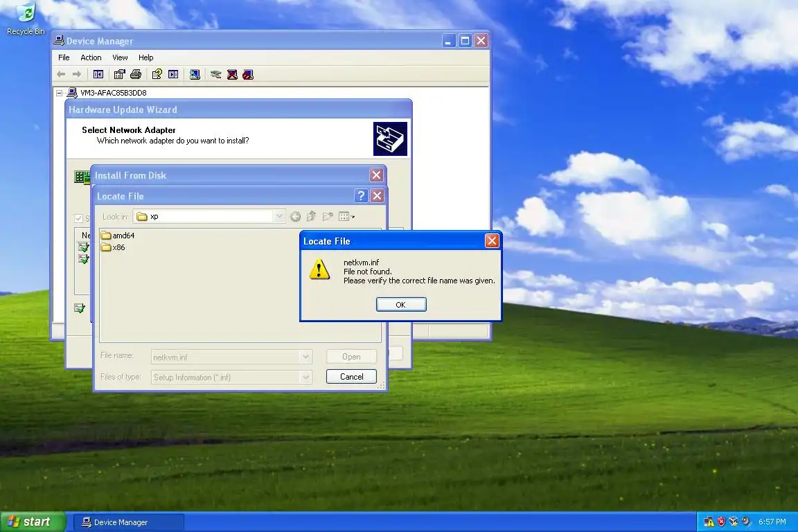This screenshot has width=798, height=532.
Task: Collapse the VM3-AFAC85B3DD8 tree node
Action: click(59, 93)
